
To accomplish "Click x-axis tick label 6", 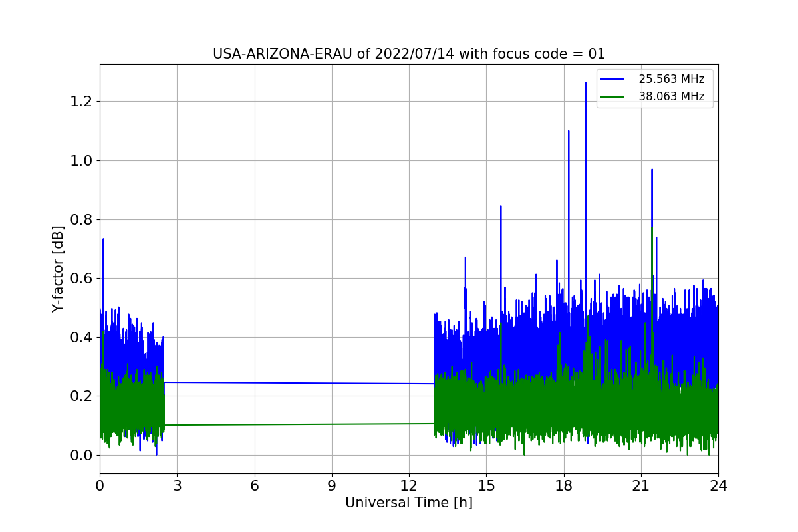I will point(255,485).
